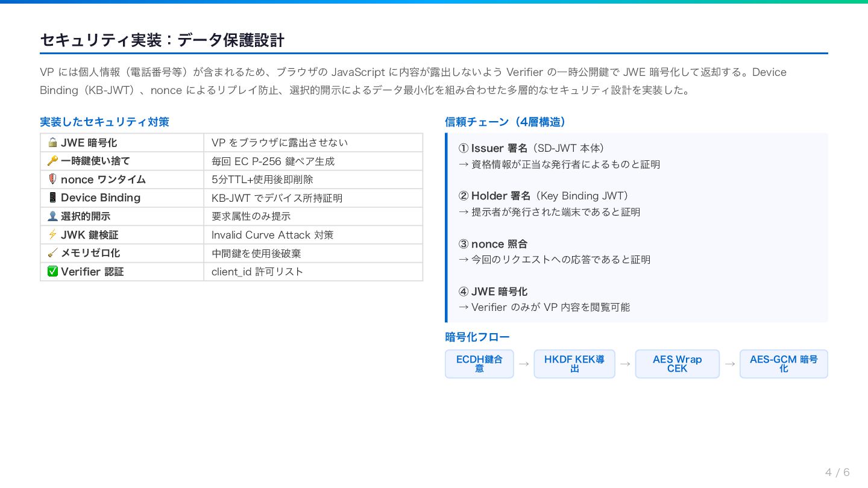Image resolution: width=868 pixels, height=488 pixels.
Task: Click the cell '5分TTL+使用後即削除'
Action: pyautogui.click(x=313, y=180)
